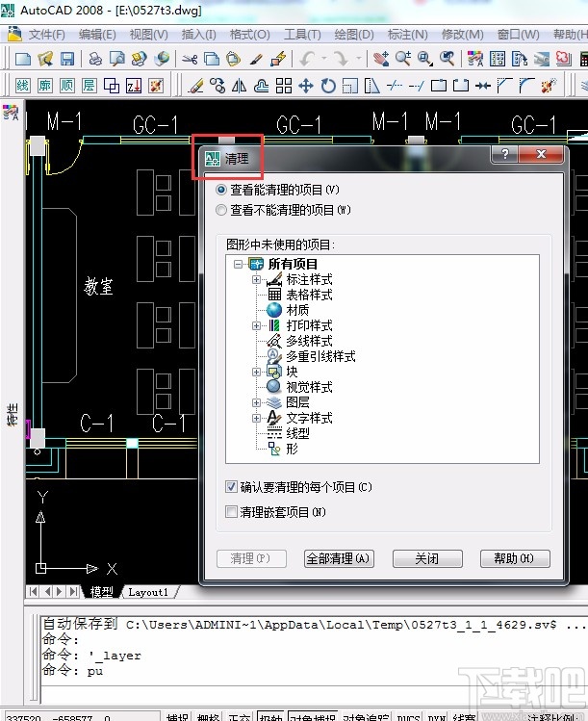Open the Undo history dropdown arrow
This screenshot has width=588, height=721.
323,59
